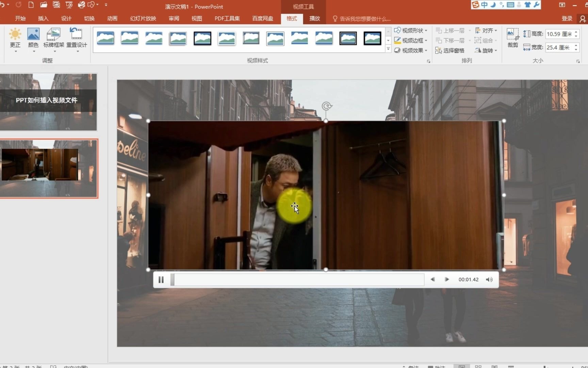Viewport: 588px width, 368px height.
Task: Click the rotation handle above the video
Action: click(326, 106)
